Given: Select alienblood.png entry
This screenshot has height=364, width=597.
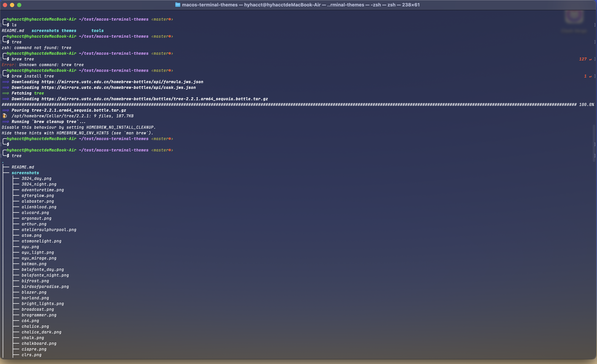Looking at the screenshot, I should tap(39, 207).
